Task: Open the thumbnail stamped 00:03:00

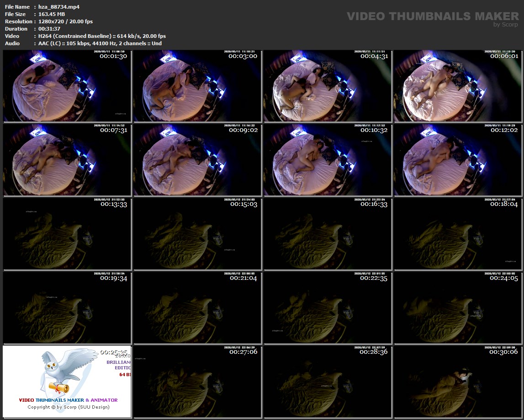Action: (x=197, y=86)
